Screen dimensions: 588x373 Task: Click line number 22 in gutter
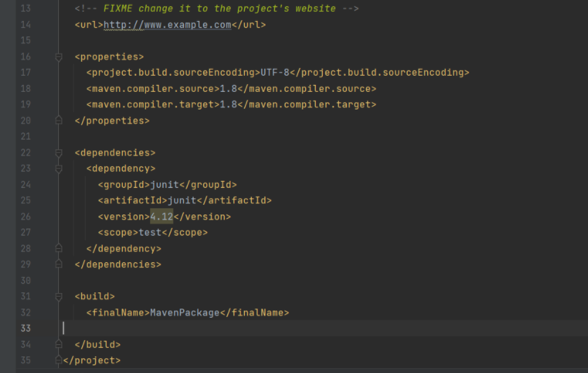[x=25, y=153]
